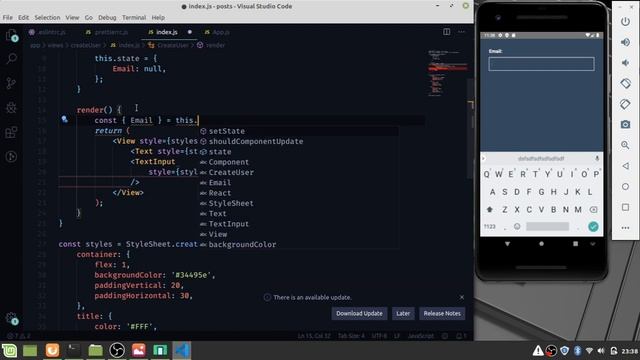
Task: Select shouldComponentUpdate suggestion
Action: tap(299, 141)
